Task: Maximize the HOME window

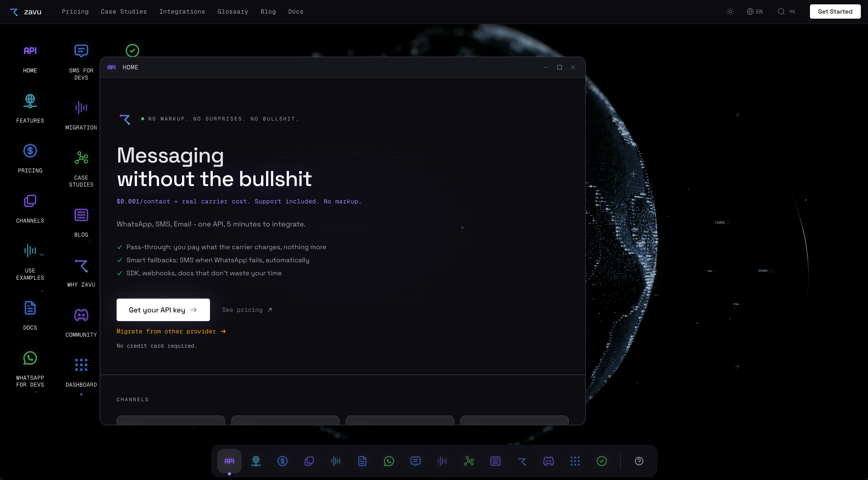Action: pos(559,67)
